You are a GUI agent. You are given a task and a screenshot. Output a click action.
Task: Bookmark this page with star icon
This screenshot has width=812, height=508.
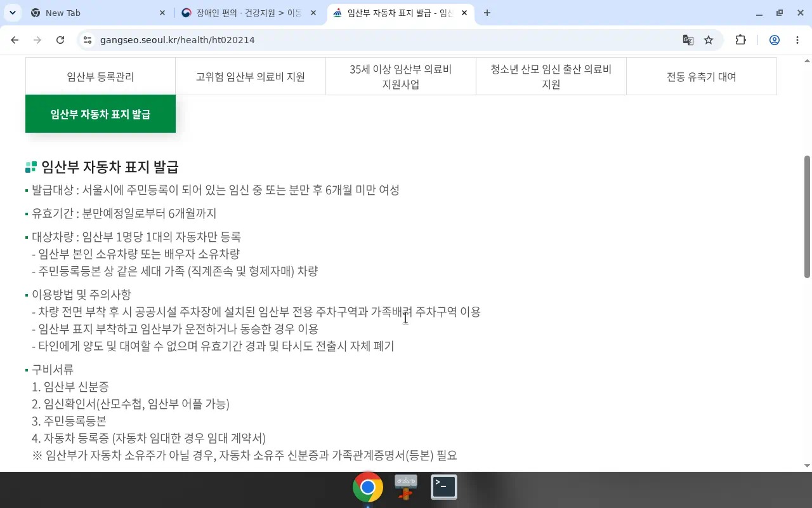click(709, 40)
